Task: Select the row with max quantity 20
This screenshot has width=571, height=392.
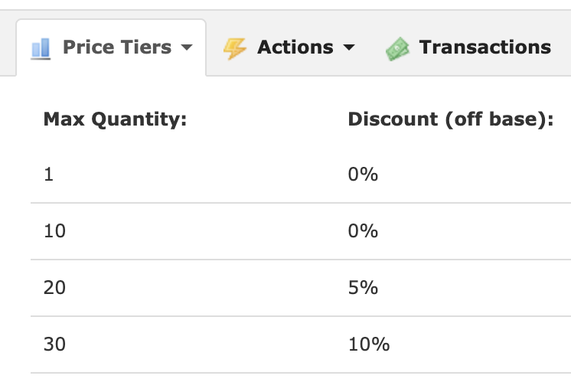Action: tap(301, 288)
